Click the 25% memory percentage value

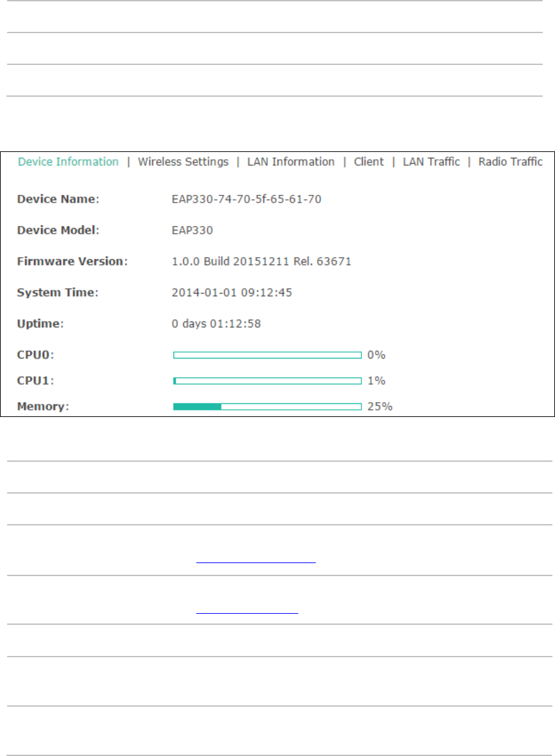[x=380, y=407]
